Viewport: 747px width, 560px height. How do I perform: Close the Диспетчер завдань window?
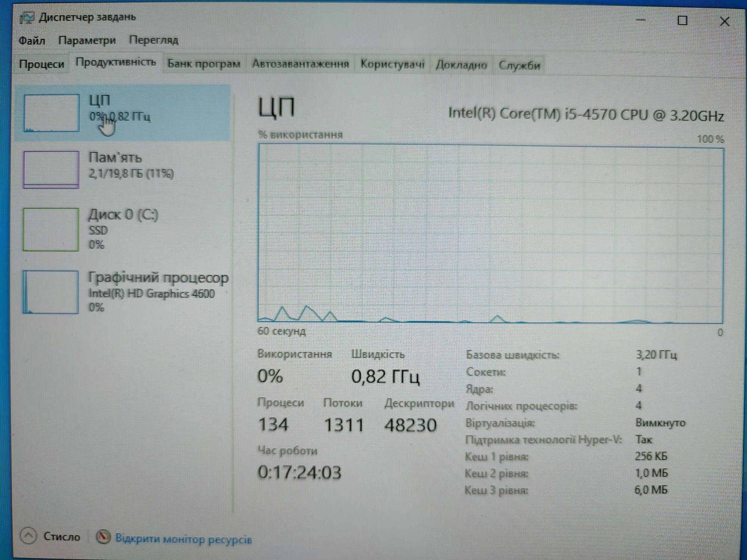(x=725, y=21)
